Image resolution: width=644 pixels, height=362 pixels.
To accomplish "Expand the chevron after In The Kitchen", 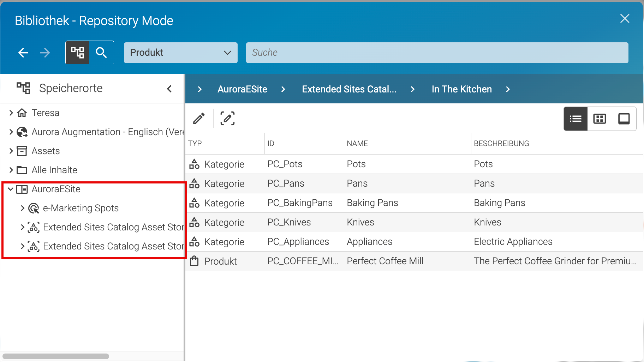I will (x=508, y=89).
